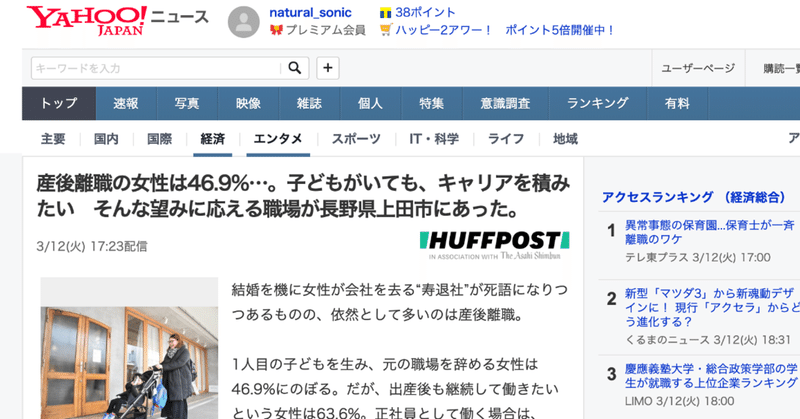Open the スポーツ category
This screenshot has width=800, height=419.
tap(356, 139)
